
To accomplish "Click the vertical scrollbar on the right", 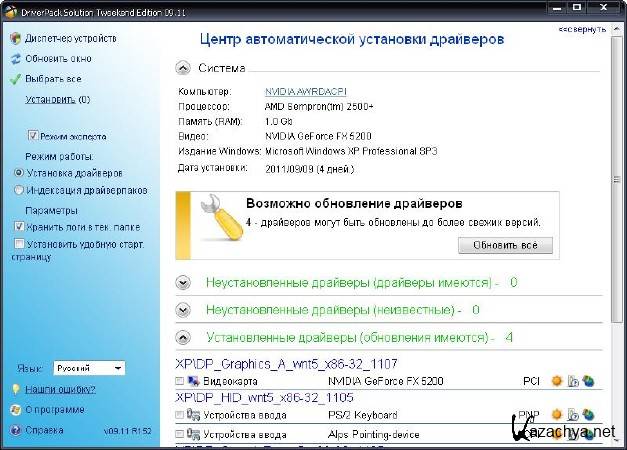I will (x=617, y=200).
